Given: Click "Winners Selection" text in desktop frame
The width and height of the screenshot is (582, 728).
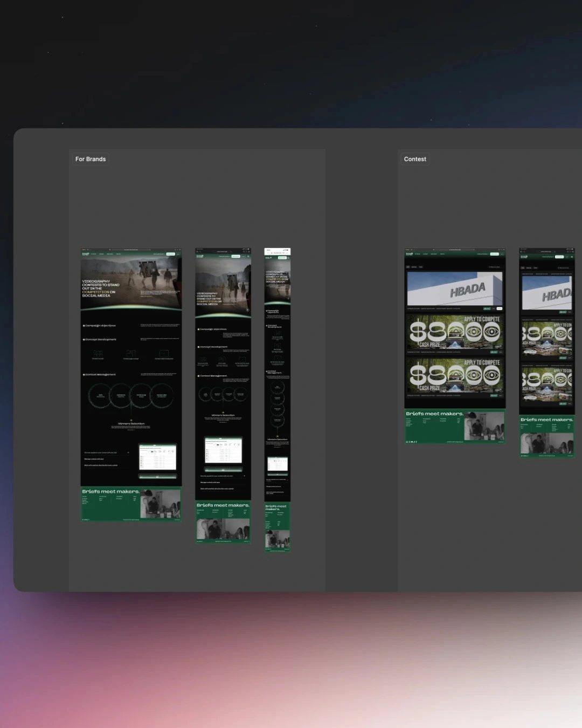Looking at the screenshot, I should [x=131, y=424].
